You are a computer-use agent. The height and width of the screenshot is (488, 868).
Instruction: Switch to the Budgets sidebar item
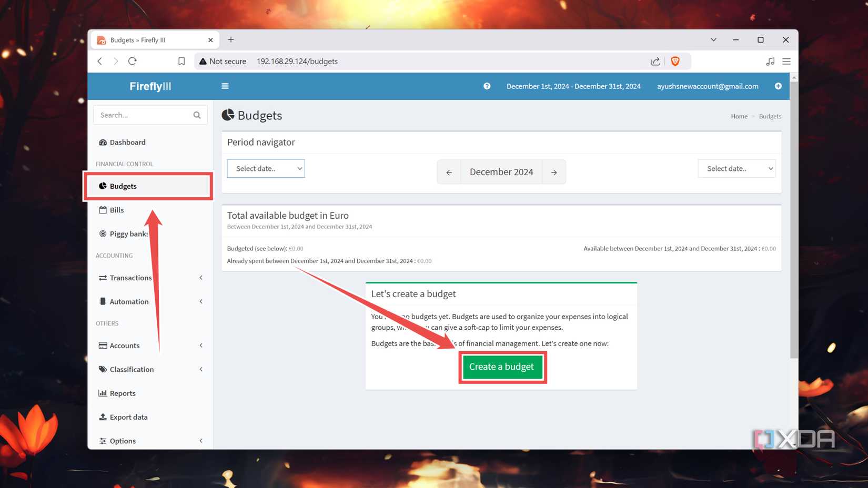(x=123, y=186)
